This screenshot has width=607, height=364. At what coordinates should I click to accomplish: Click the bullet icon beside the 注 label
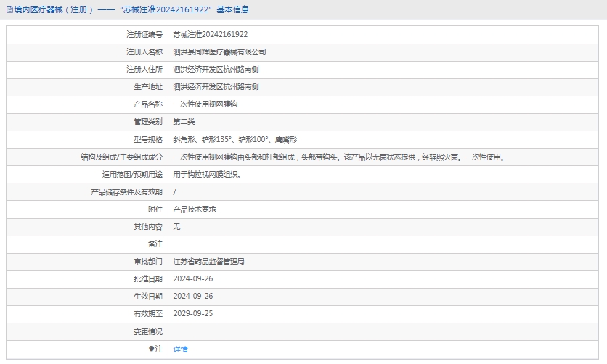click(x=152, y=349)
